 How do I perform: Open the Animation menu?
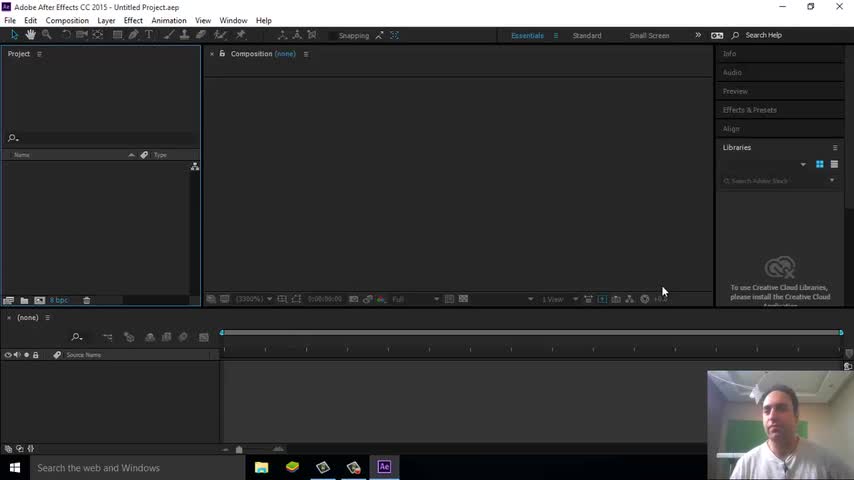pyautogui.click(x=169, y=21)
